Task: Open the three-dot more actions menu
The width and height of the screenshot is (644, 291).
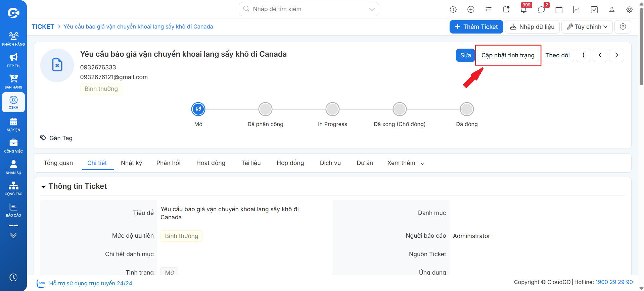Action: [584, 55]
